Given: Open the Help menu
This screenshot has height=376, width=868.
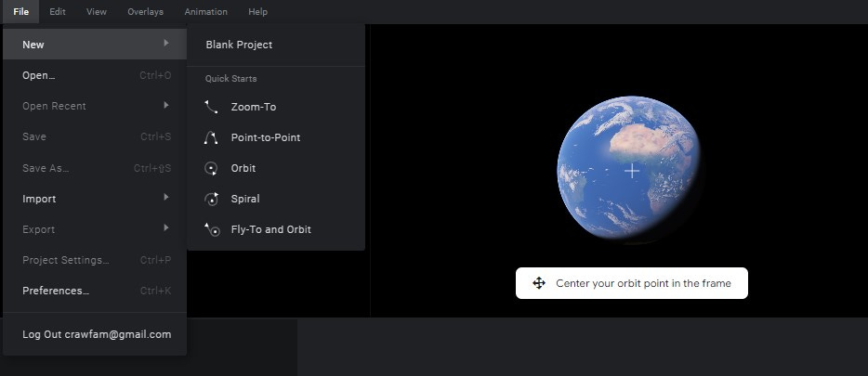Looking at the screenshot, I should pyautogui.click(x=258, y=12).
